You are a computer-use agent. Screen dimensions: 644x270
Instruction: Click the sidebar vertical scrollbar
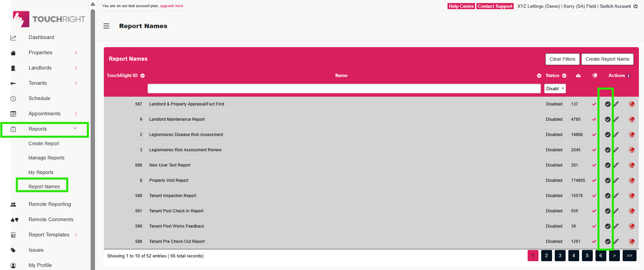(x=93, y=136)
